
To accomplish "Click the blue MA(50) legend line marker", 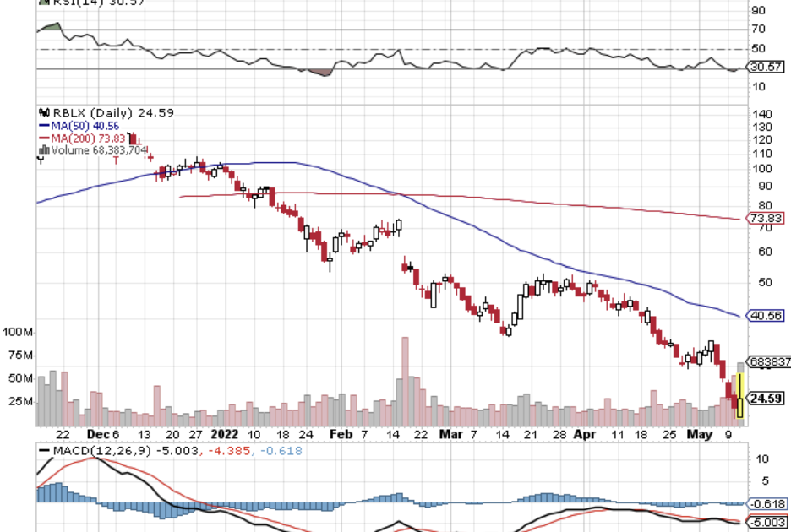I will 42,125.
